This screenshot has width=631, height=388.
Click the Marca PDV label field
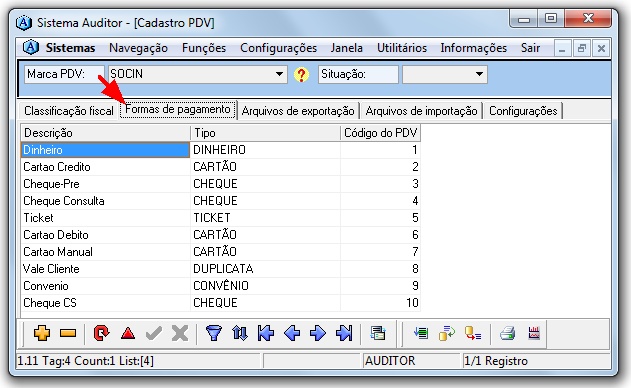(64, 74)
